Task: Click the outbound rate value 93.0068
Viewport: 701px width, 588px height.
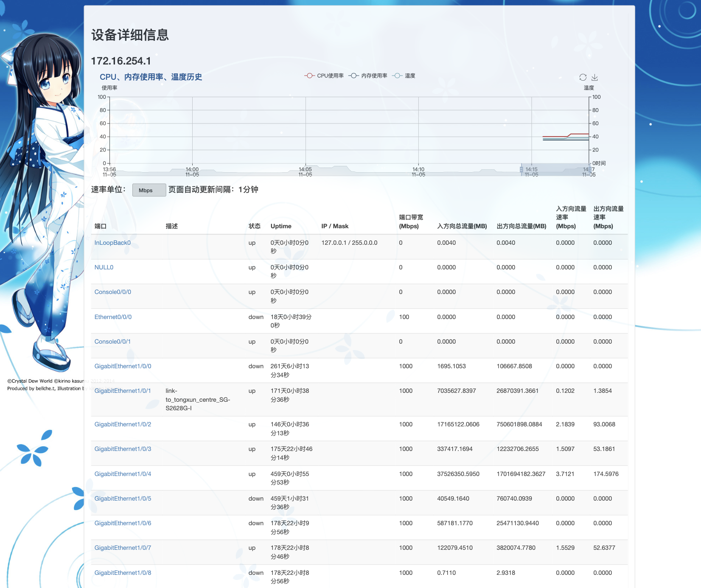Action: click(604, 424)
